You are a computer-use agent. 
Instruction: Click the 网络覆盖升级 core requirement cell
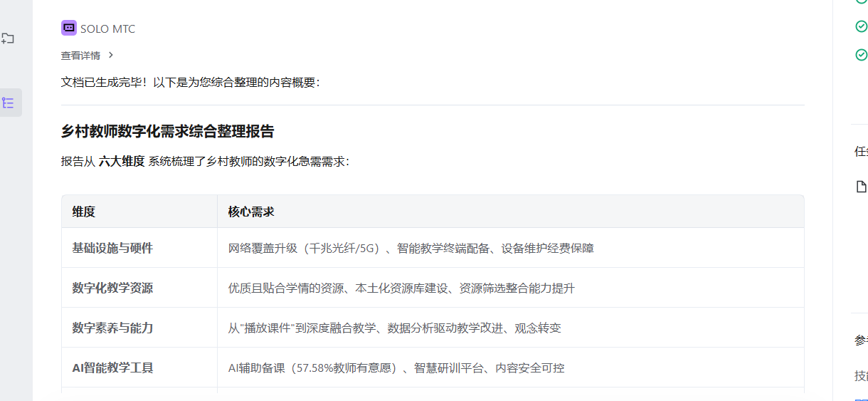pos(411,249)
